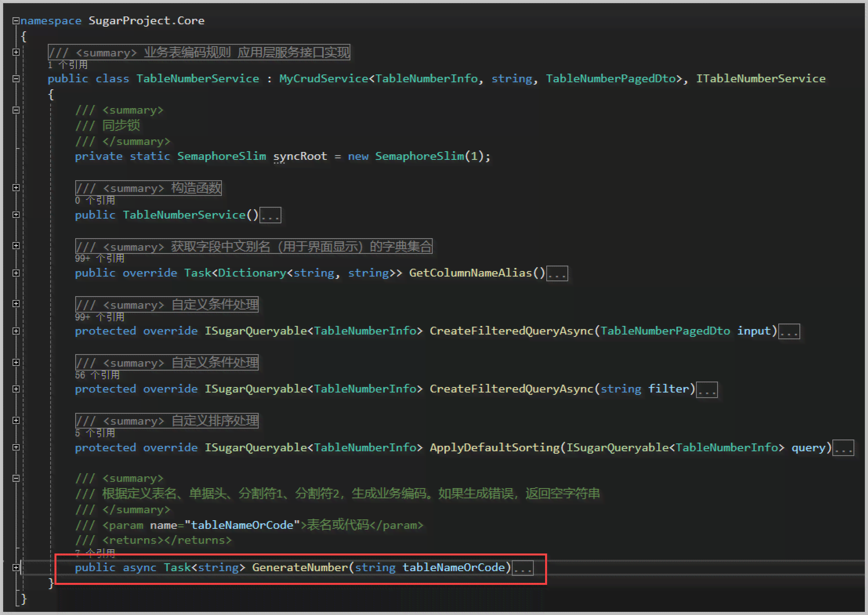
Task: Click the 'async' keyword
Action: [x=140, y=568]
